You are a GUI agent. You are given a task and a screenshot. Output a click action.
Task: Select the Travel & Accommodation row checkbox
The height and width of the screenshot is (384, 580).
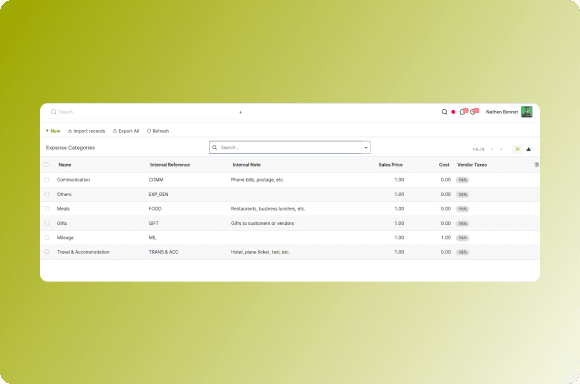[47, 252]
